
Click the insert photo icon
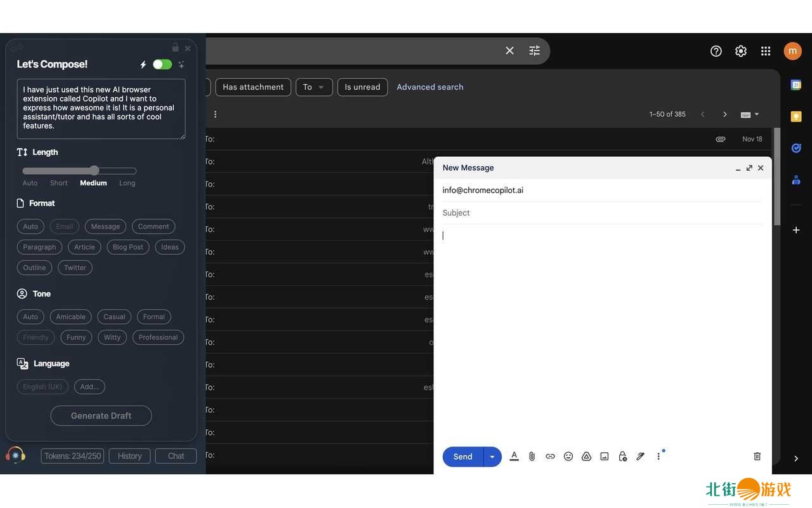[605, 456]
